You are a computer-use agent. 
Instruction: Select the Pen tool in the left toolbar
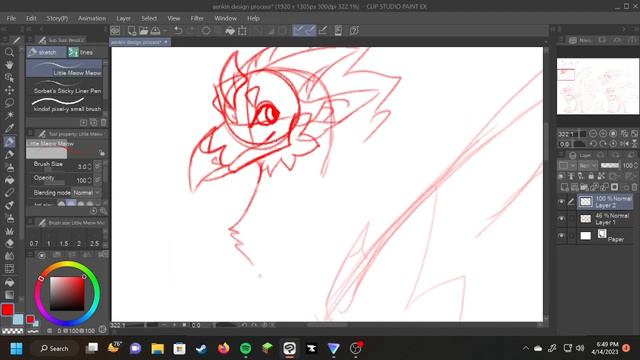(x=9, y=142)
